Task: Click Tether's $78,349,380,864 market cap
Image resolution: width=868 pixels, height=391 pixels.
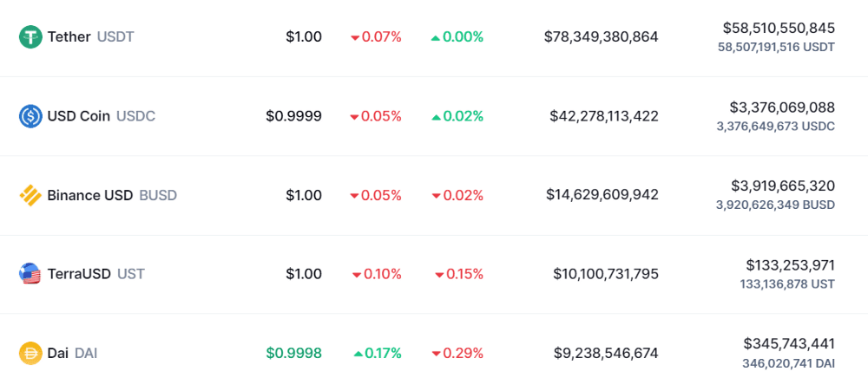Action: pos(602,37)
